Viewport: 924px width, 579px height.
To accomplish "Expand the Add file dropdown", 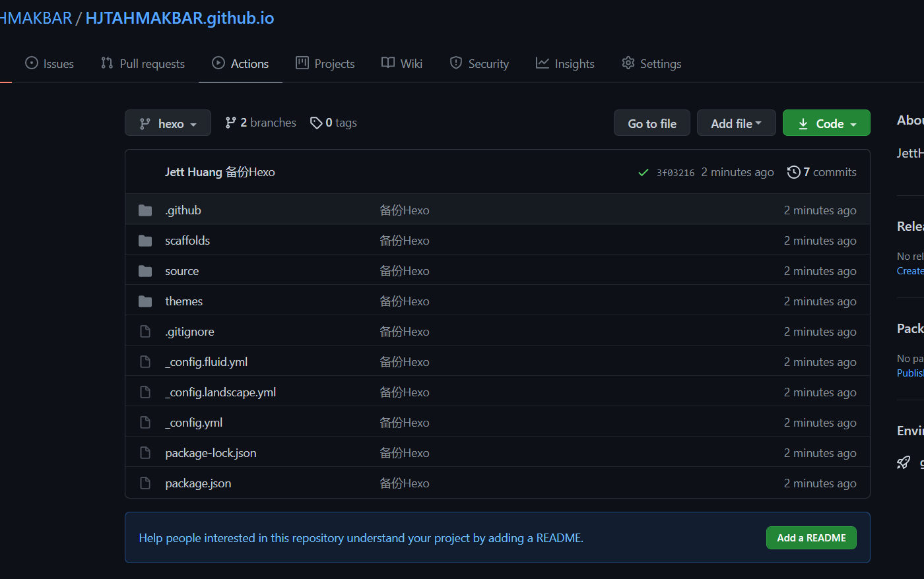I will [736, 123].
